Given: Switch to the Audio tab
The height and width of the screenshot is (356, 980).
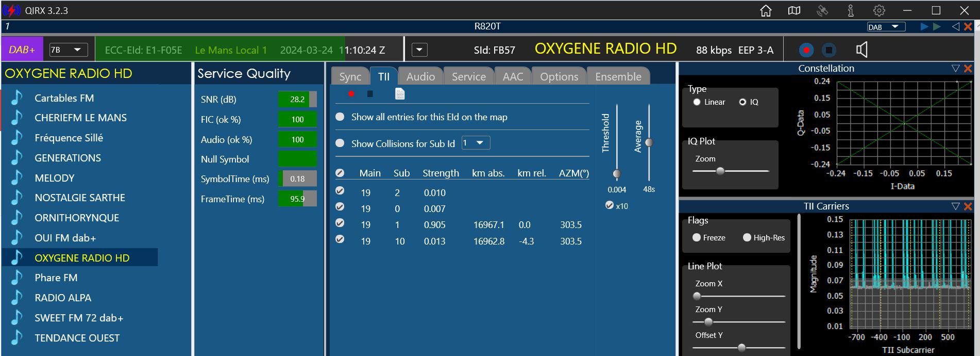Looking at the screenshot, I should [420, 76].
